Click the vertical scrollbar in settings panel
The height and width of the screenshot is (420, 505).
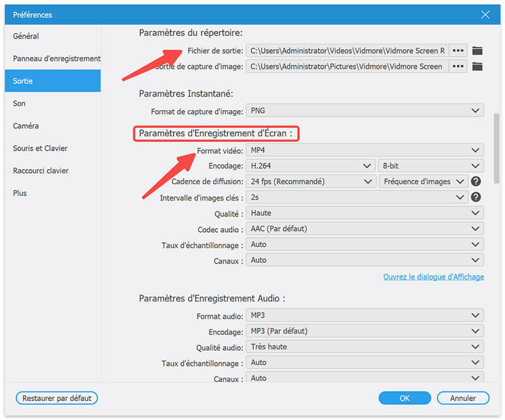point(496,145)
